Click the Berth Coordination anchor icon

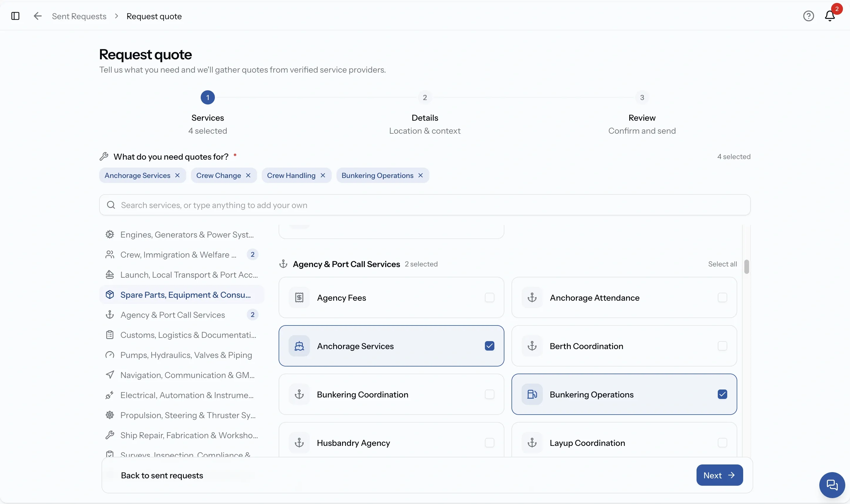click(x=532, y=346)
